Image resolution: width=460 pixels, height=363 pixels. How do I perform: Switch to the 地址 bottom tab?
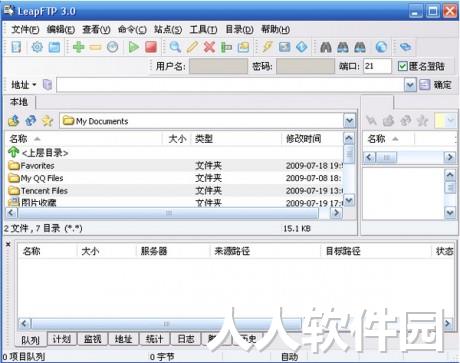[124, 339]
